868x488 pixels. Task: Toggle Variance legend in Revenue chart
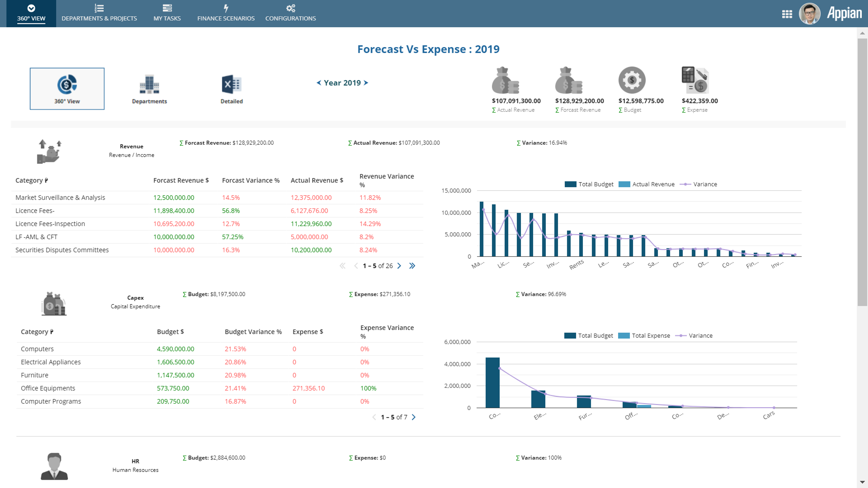click(698, 185)
